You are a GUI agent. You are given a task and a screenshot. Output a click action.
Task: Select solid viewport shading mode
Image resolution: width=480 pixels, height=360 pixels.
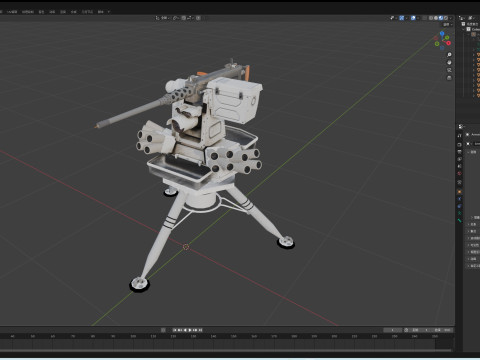click(x=436, y=18)
